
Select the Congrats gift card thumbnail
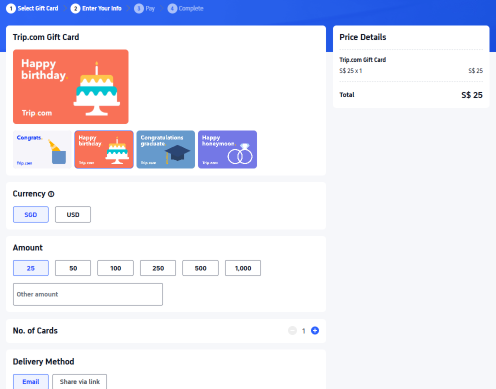pyautogui.click(x=42, y=149)
